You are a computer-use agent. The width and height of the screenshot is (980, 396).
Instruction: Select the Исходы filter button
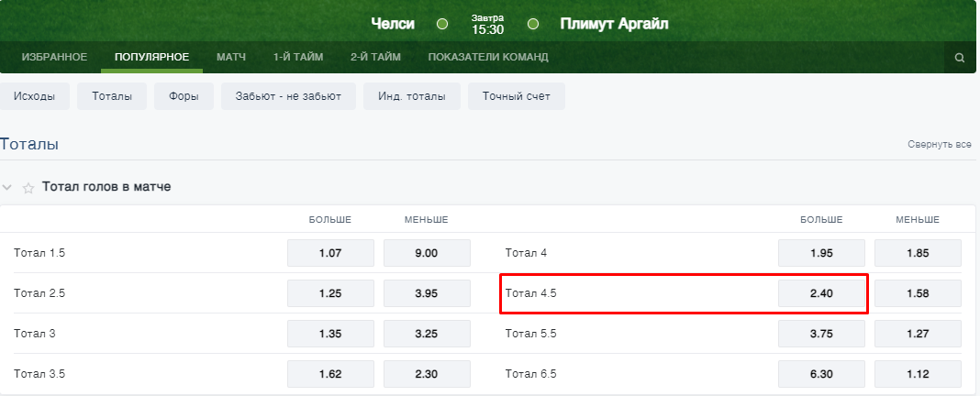click(x=34, y=96)
